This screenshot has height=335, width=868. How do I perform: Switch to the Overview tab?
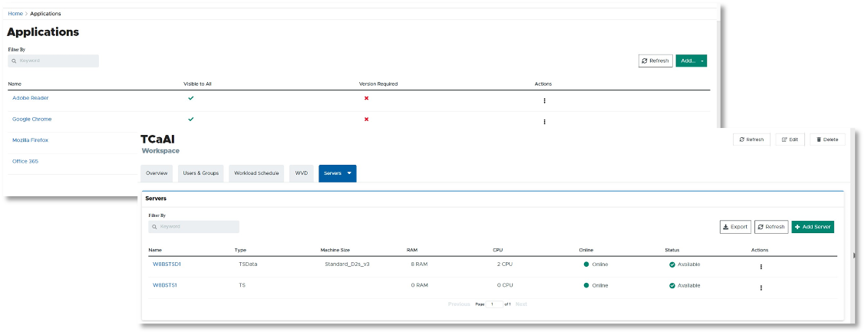pyautogui.click(x=157, y=173)
